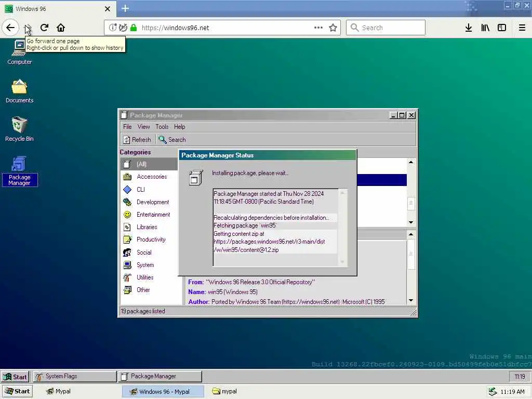This screenshot has width=532, height=399.
Task: Select the Social category
Action: point(149,252)
